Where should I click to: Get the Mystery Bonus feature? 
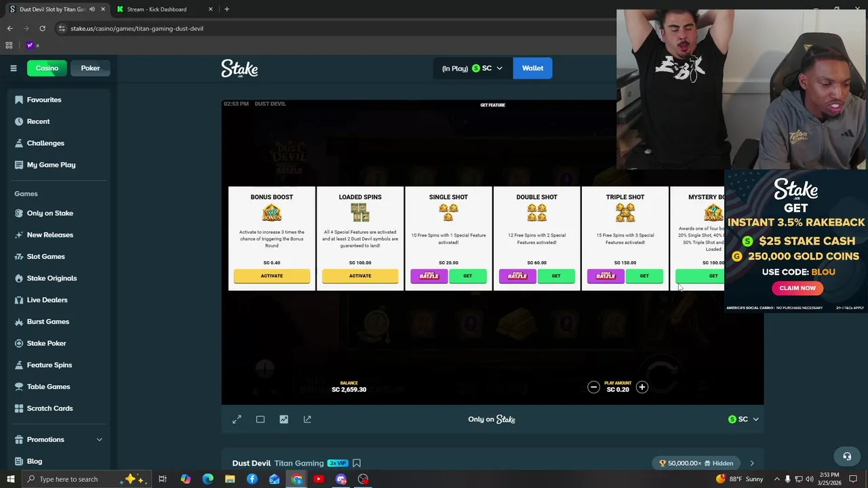tap(700, 276)
